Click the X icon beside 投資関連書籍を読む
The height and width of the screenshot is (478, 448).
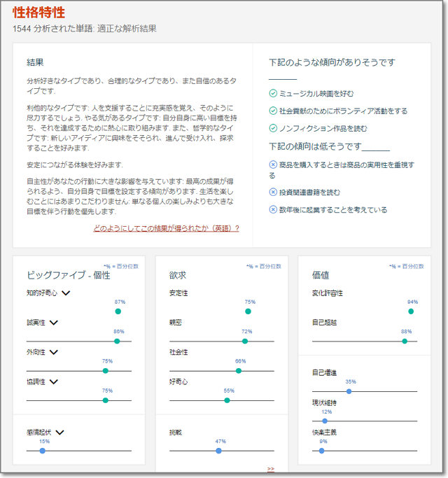pyautogui.click(x=273, y=192)
